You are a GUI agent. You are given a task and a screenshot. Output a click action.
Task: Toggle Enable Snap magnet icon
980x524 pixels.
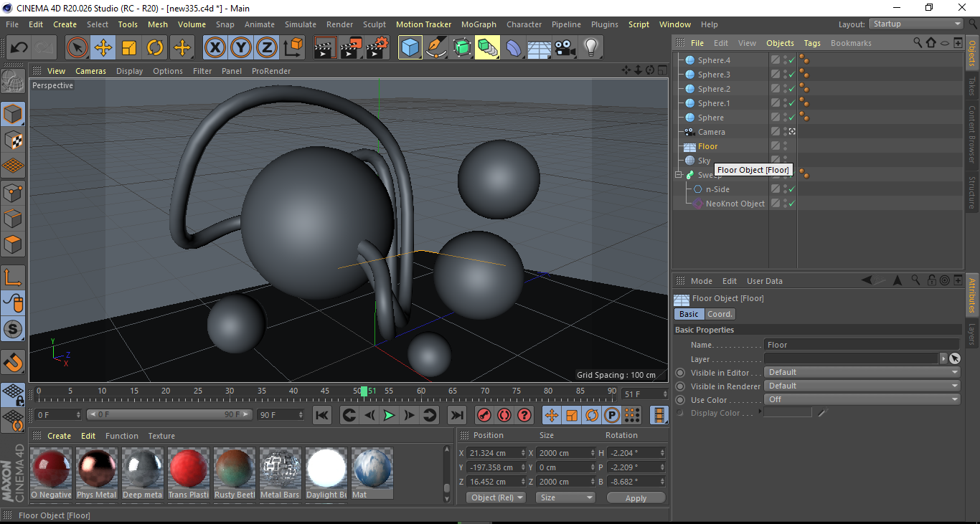(x=13, y=362)
